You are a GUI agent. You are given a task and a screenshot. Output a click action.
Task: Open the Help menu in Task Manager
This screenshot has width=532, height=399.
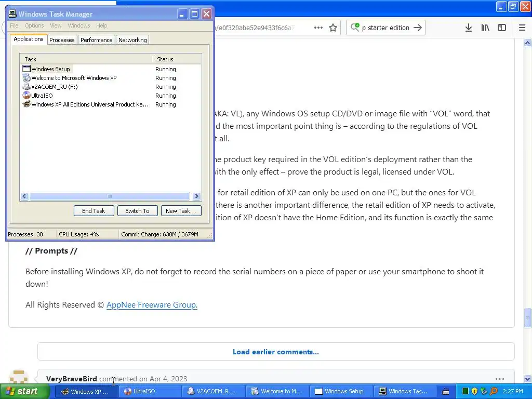click(101, 25)
